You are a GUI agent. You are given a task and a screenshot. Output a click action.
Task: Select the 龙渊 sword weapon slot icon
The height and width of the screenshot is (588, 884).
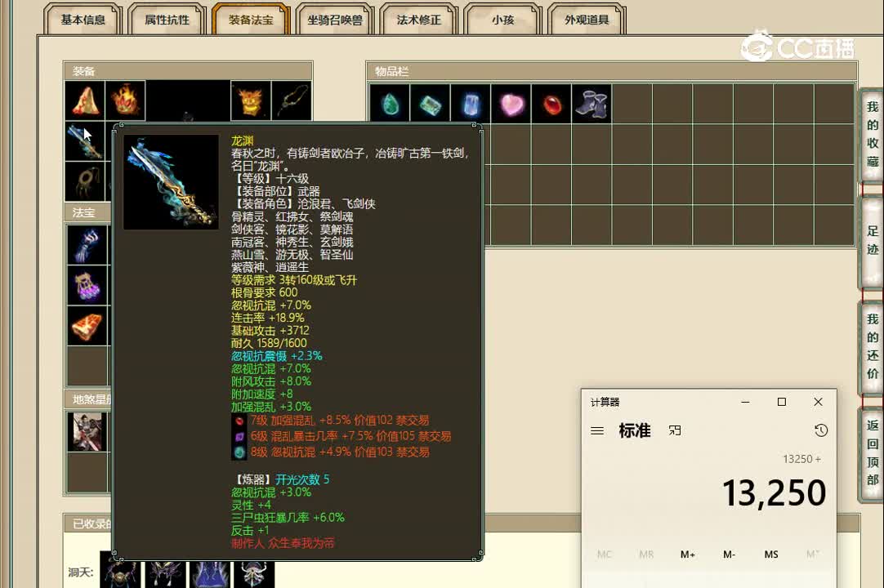coord(85,141)
